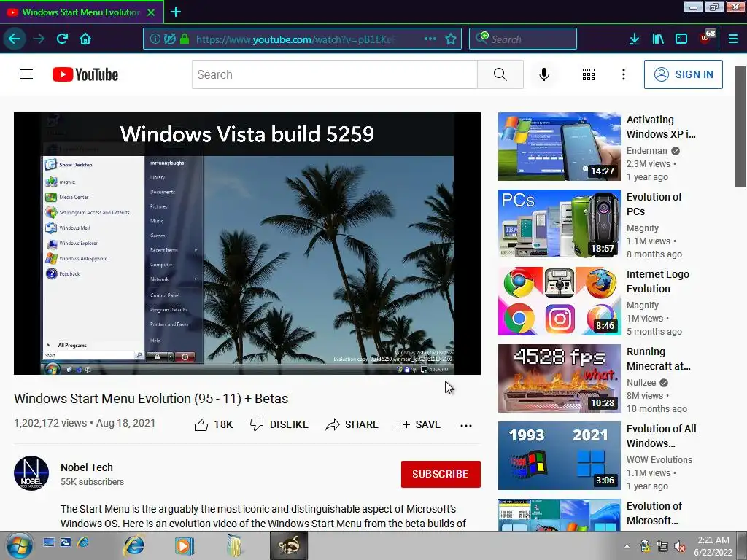
Task: Click the WOW Evolutions channel name
Action: point(659,459)
